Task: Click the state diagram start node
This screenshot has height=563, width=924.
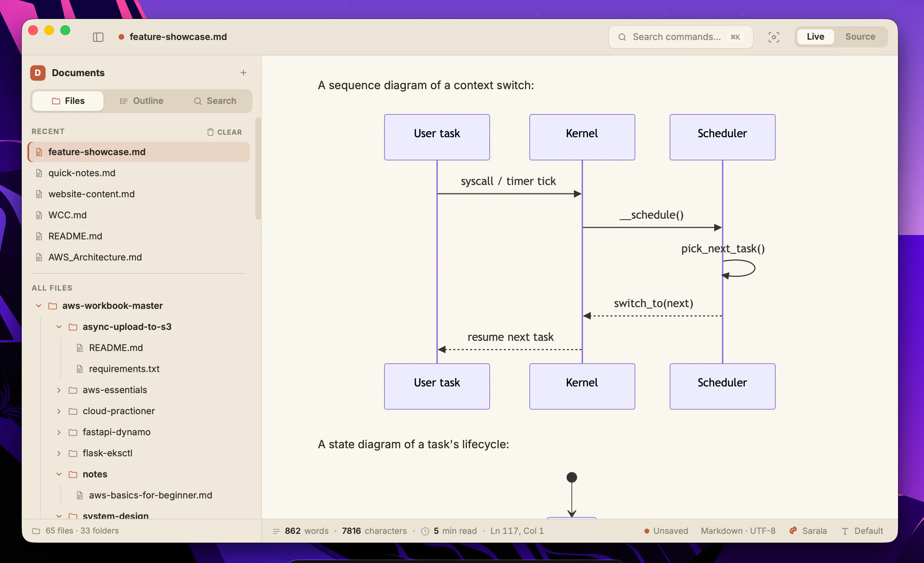Action: click(571, 477)
